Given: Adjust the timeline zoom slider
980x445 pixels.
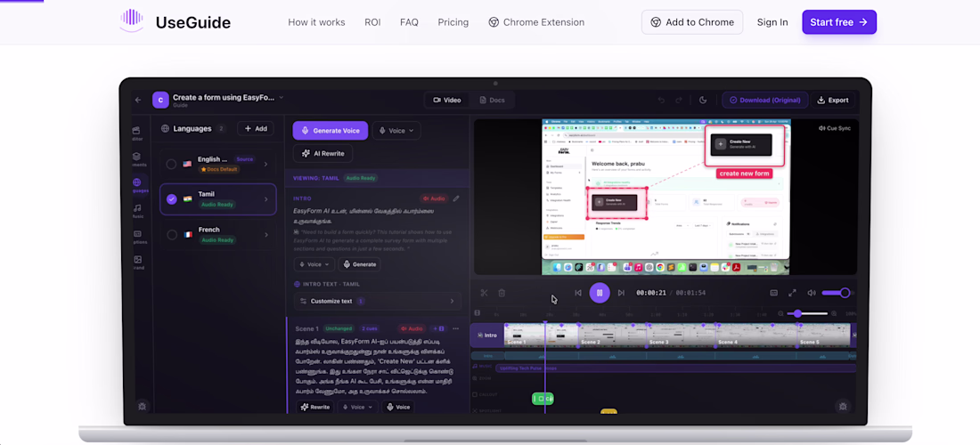Looking at the screenshot, I should [807, 313].
